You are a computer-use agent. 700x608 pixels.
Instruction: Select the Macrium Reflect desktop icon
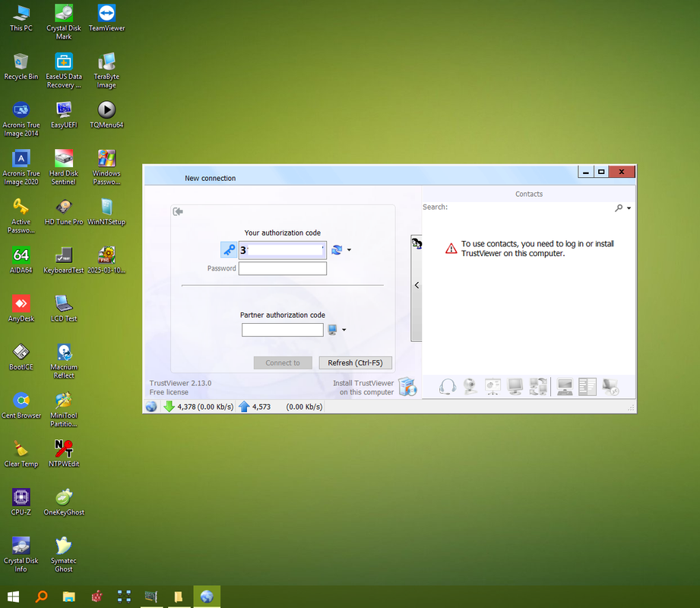64,361
